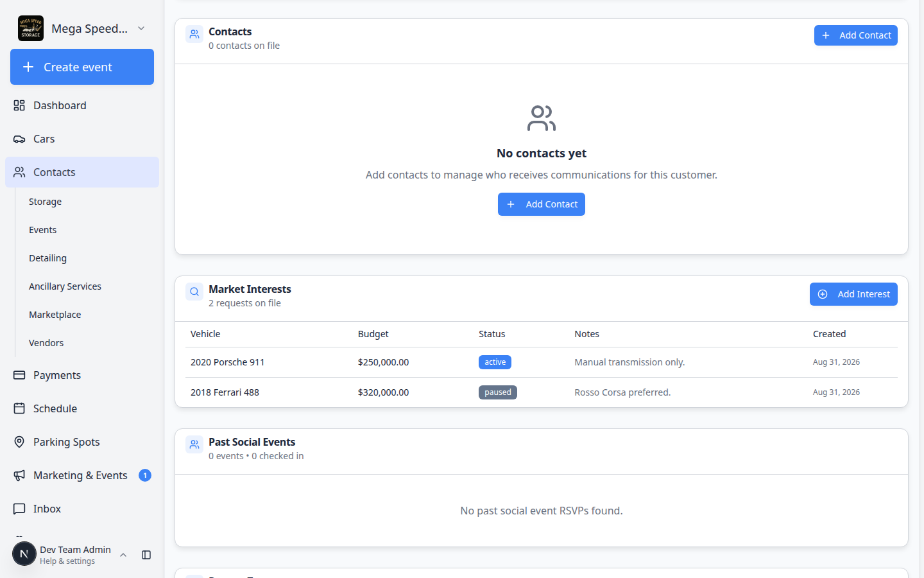This screenshot has height=578, width=924.
Task: Click the Marketing & Events megaphone icon
Action: [x=19, y=475]
